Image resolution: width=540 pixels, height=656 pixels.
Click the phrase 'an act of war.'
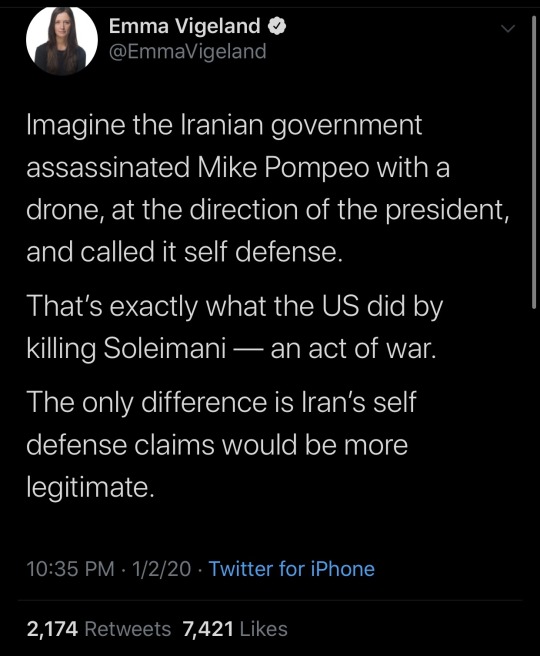click(x=353, y=348)
